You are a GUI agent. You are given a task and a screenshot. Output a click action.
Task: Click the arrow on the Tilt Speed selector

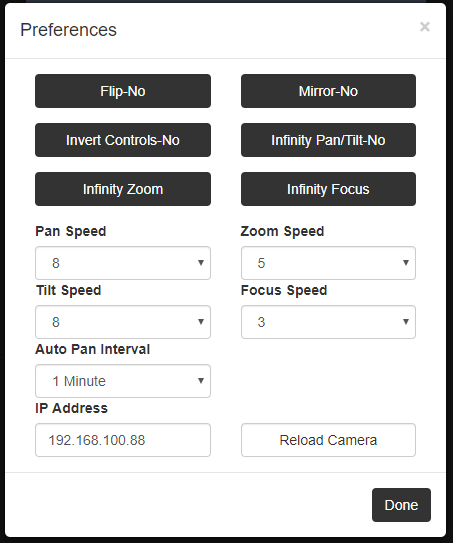[x=201, y=322]
